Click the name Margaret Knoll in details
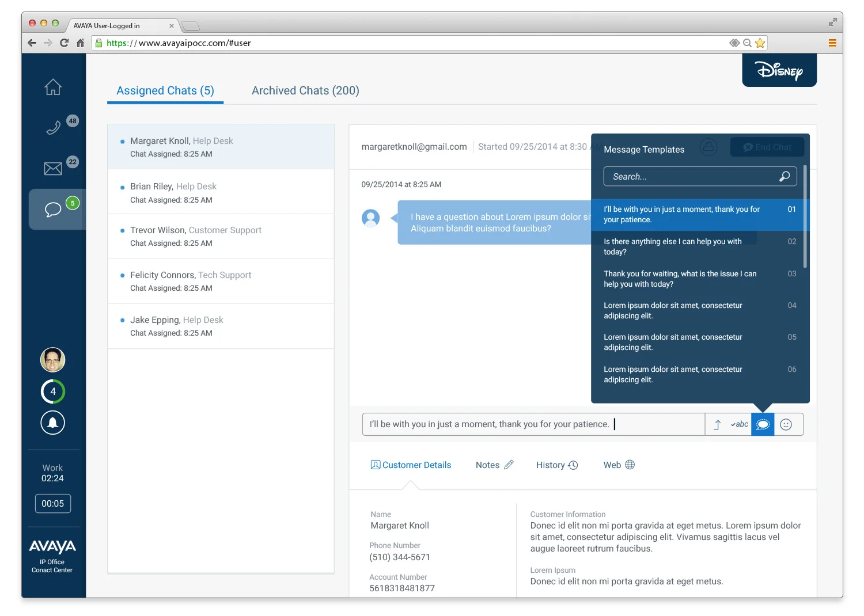 400,526
